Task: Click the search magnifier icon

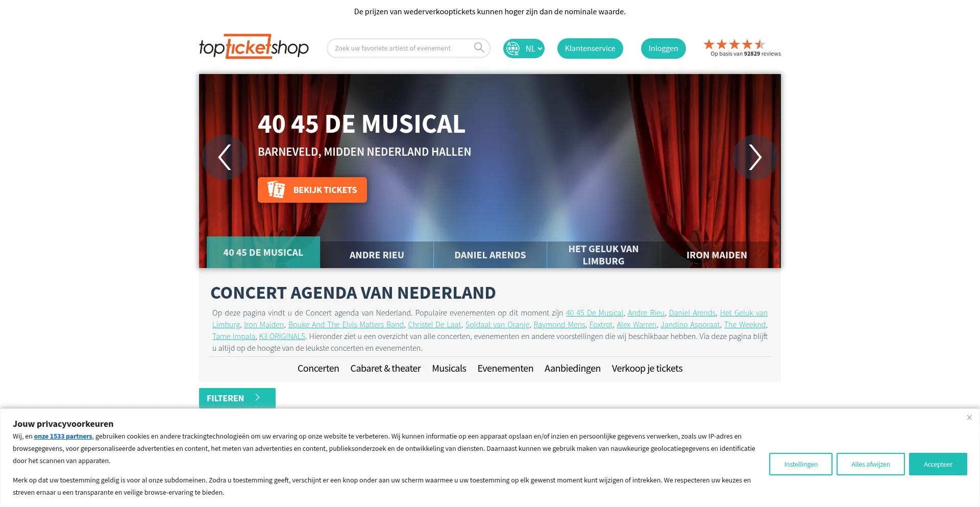Action: pos(479,47)
